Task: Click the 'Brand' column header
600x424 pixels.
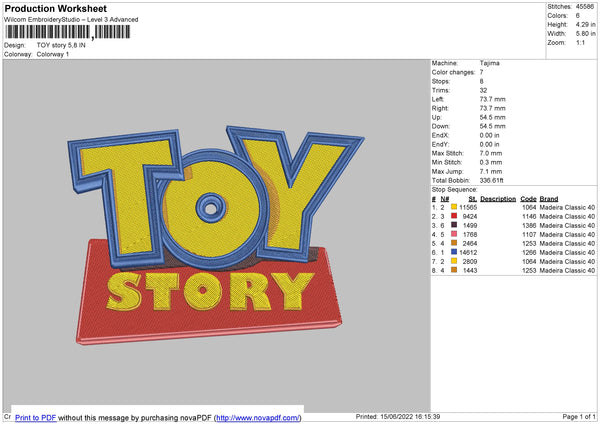Action: tap(549, 199)
